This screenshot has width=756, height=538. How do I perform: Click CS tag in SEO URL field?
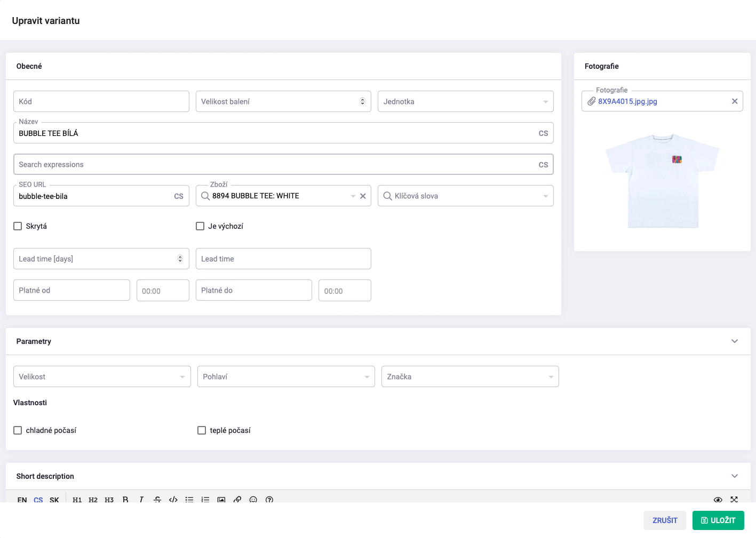point(179,196)
